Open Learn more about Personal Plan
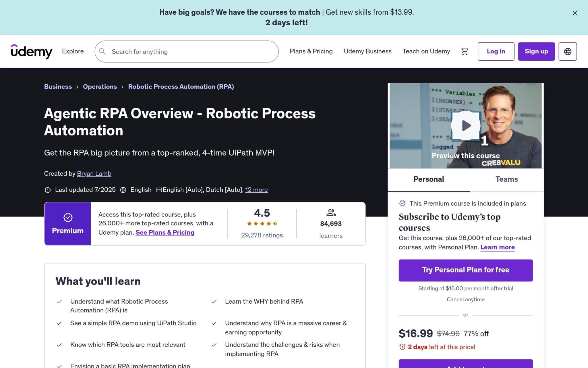Image resolution: width=588 pixels, height=368 pixels. click(497, 247)
